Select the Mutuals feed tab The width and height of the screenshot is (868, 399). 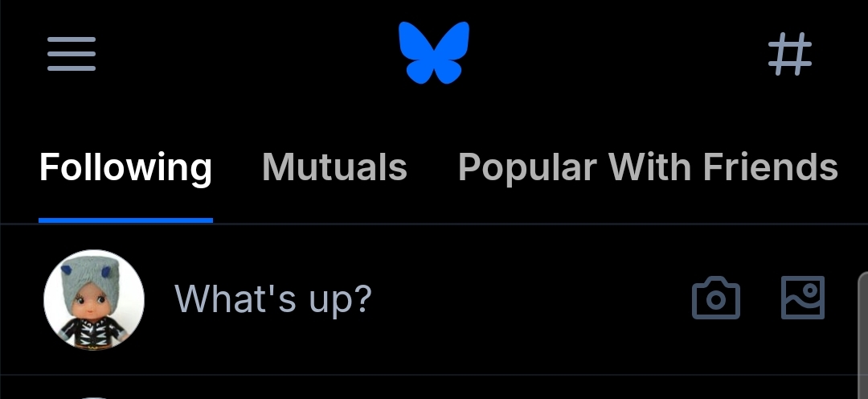pos(334,168)
